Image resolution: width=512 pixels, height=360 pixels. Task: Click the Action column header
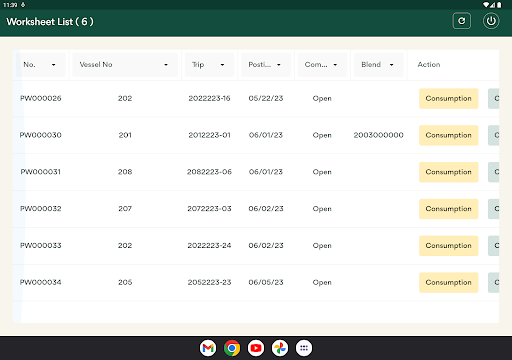tap(429, 65)
